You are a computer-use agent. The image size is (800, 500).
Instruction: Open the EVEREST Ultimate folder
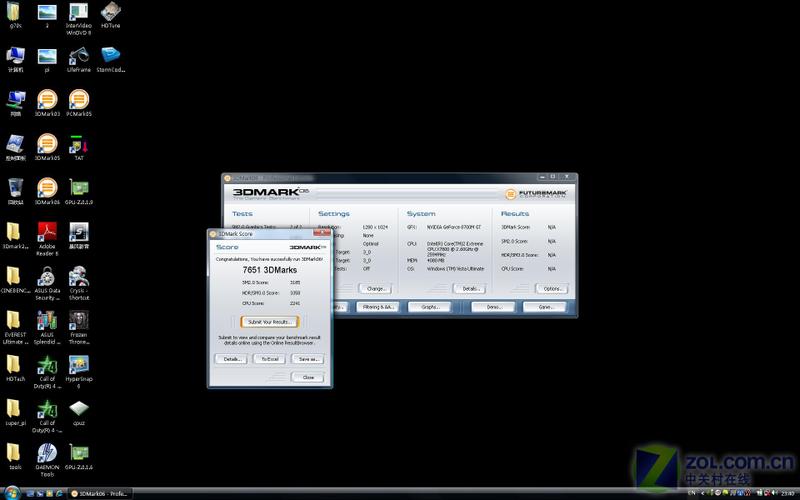15,328
